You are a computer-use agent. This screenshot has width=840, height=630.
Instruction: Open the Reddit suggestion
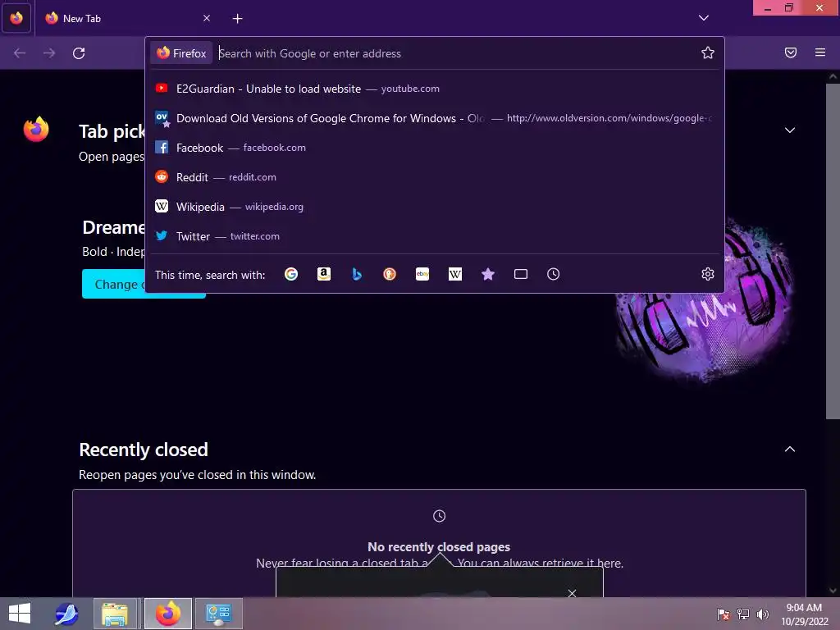click(x=435, y=177)
